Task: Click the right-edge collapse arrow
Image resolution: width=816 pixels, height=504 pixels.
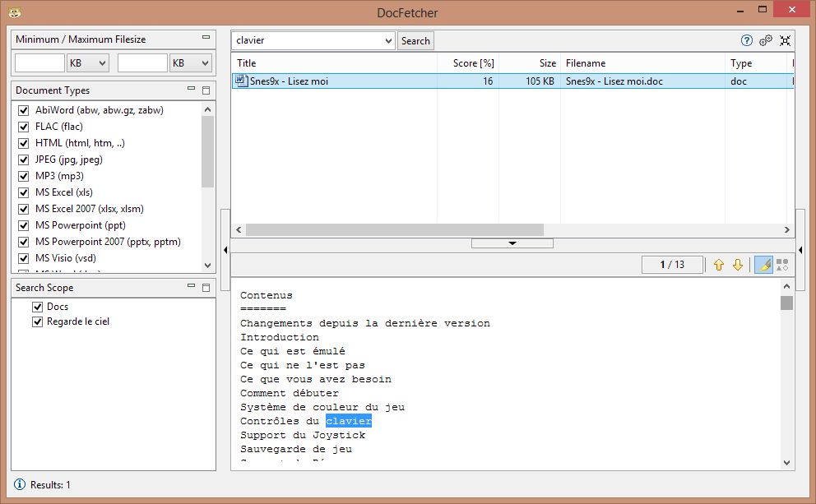Action: tap(800, 250)
